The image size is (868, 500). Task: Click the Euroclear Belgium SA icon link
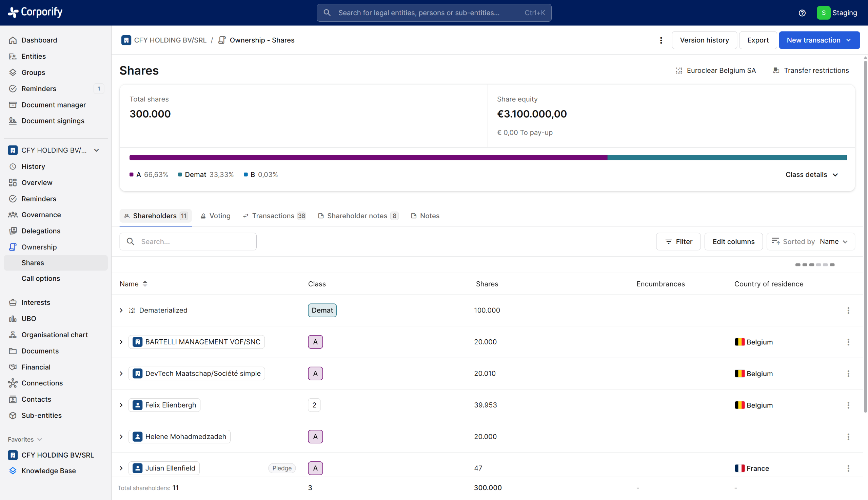(679, 71)
